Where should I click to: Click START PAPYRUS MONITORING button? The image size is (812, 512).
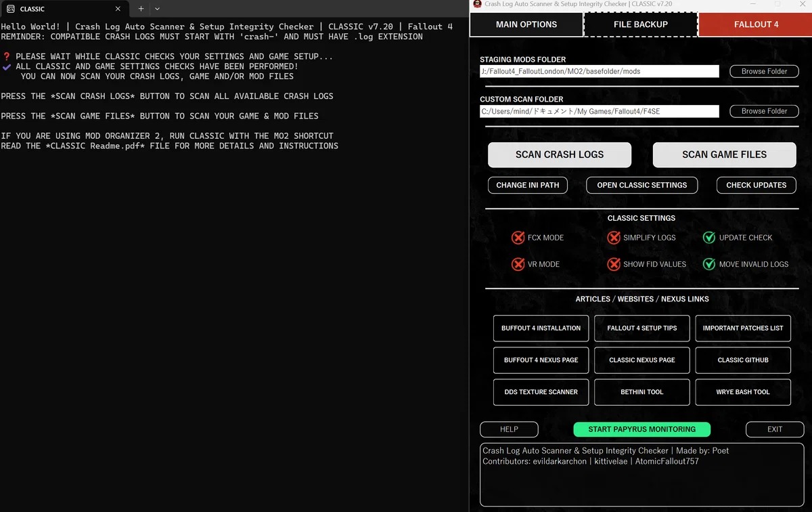click(642, 429)
